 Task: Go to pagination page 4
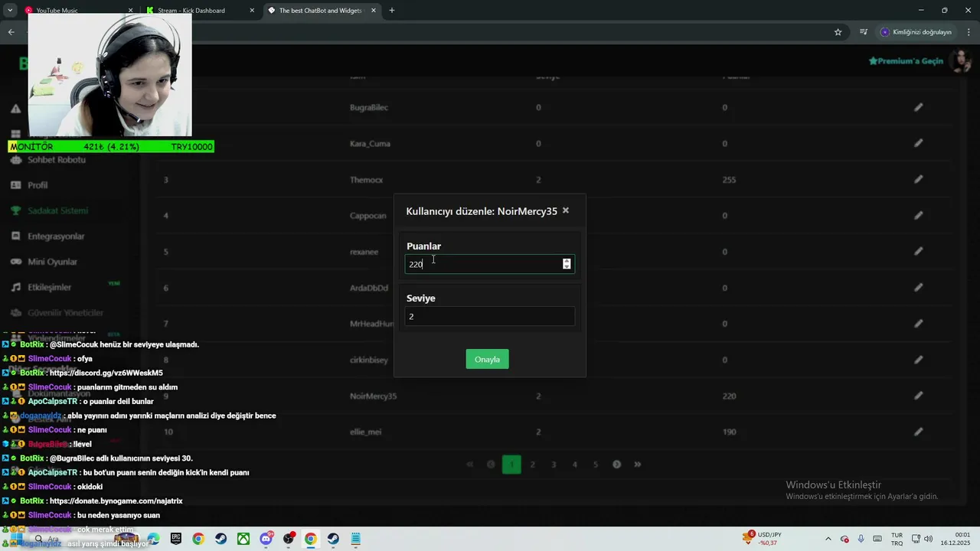click(575, 464)
